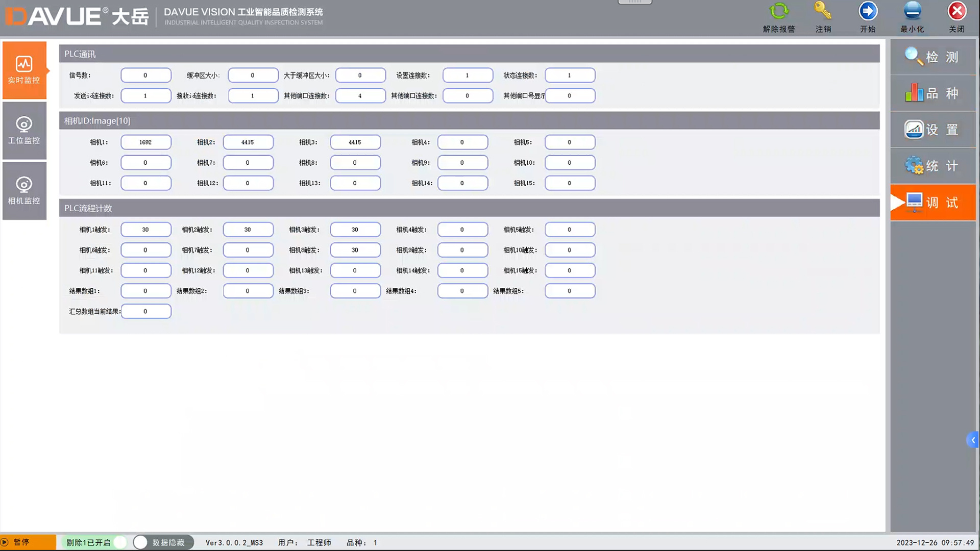This screenshot has width=980, height=551.
Task: Click the DAVUE 大岳 logo
Action: [77, 16]
